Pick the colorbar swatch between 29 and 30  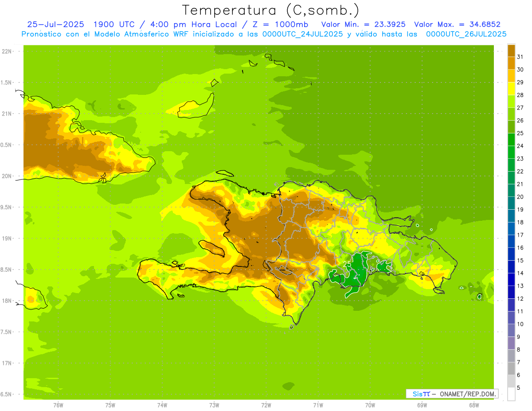(511, 76)
